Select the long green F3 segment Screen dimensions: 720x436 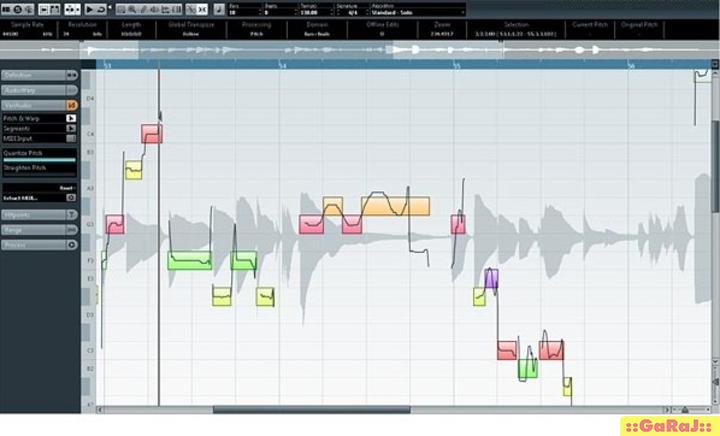click(x=190, y=260)
